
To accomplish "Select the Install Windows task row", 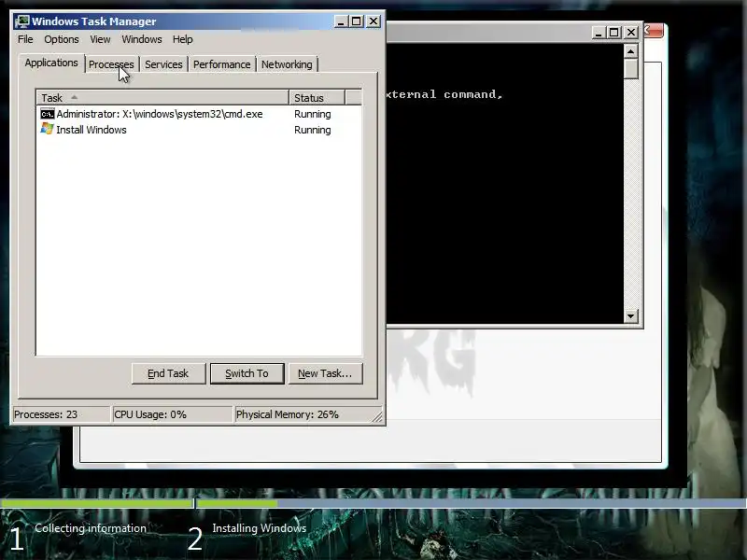I will tap(199, 130).
